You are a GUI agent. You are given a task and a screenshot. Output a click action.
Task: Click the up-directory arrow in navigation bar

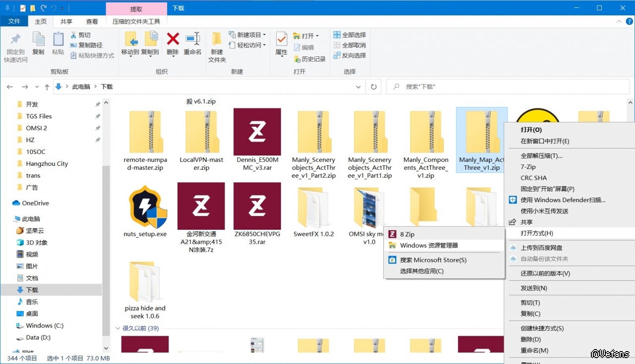pos(47,87)
